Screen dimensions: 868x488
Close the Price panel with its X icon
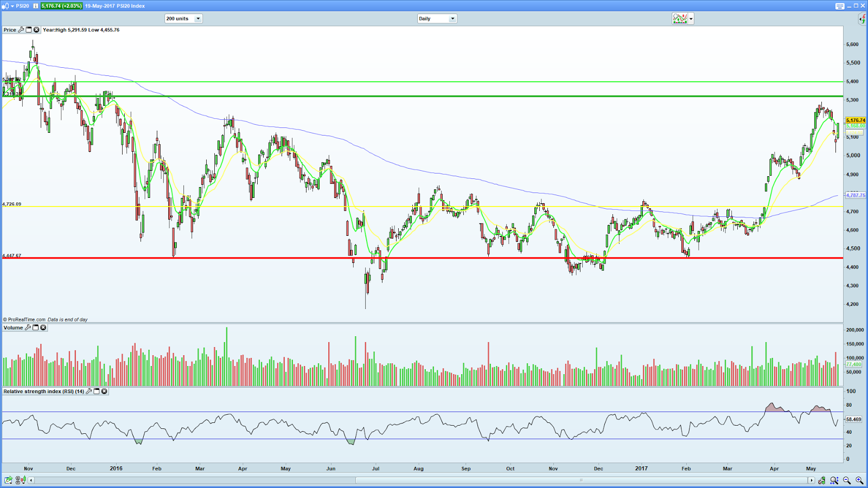coord(36,30)
